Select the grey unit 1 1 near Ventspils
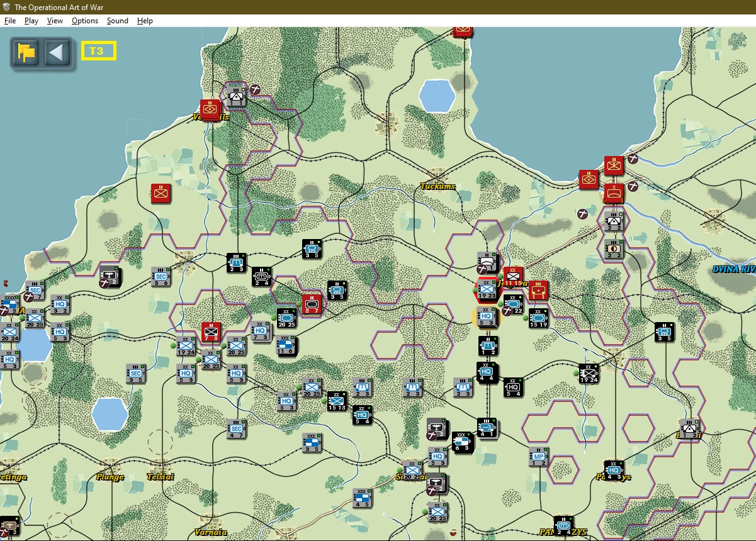The image size is (756, 541). (x=236, y=96)
